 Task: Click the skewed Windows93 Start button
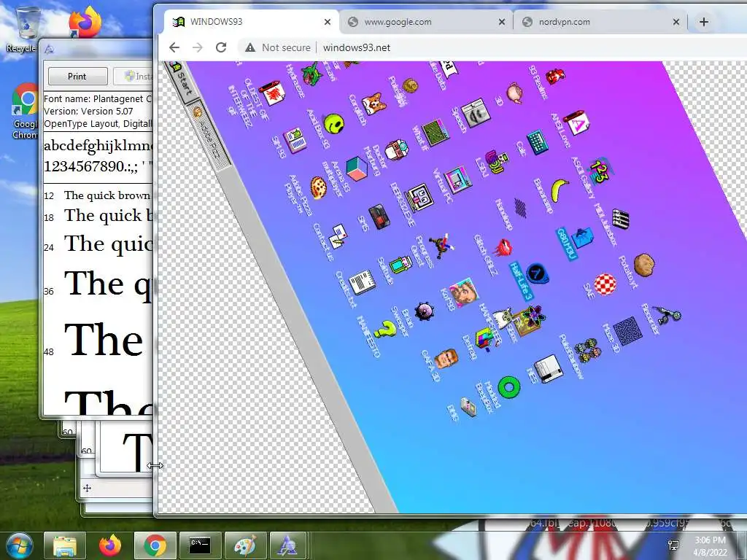(x=181, y=79)
